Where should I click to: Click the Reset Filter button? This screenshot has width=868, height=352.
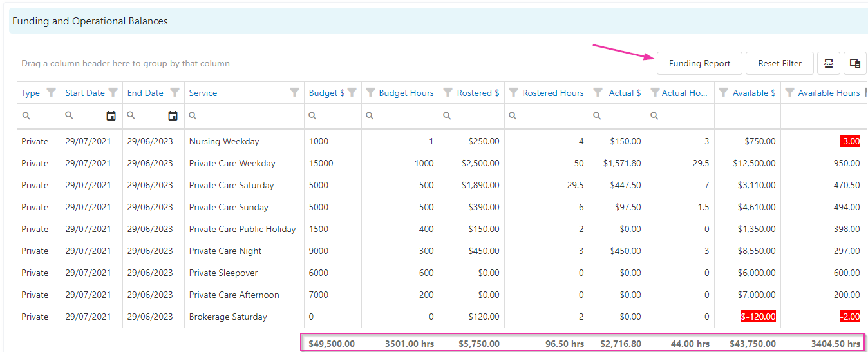click(780, 63)
